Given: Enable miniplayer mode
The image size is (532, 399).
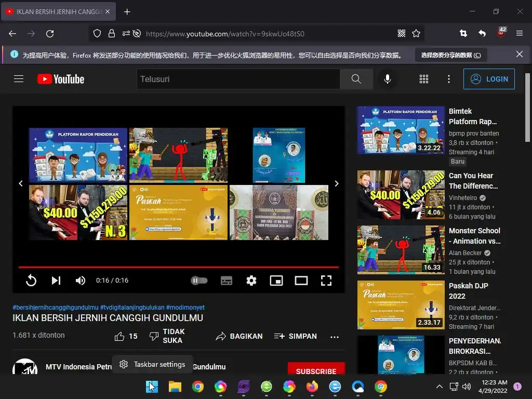Looking at the screenshot, I should (276, 281).
